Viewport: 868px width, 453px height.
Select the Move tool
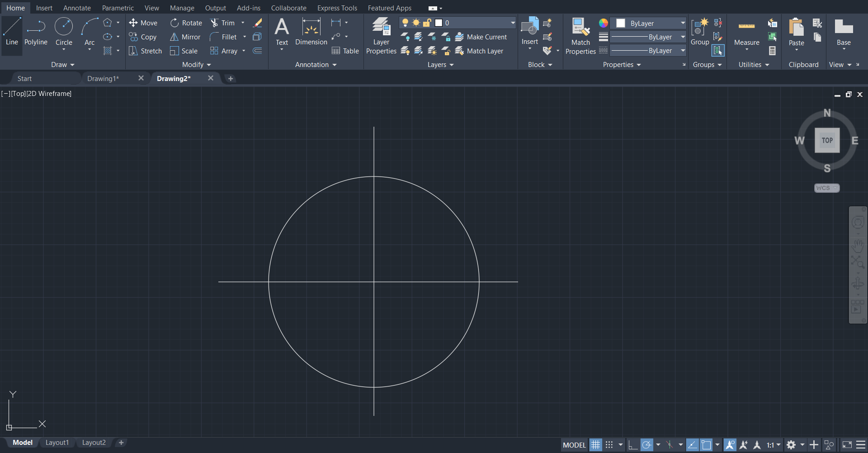click(143, 23)
